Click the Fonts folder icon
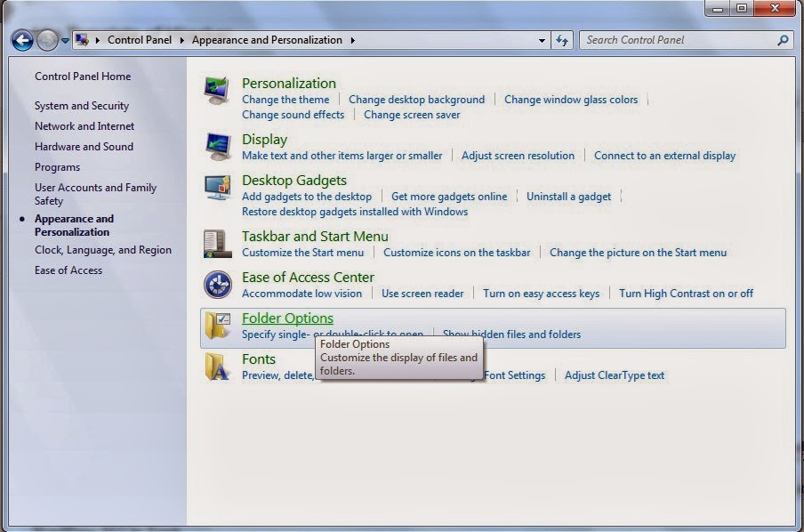The width and height of the screenshot is (804, 532). pyautogui.click(x=217, y=367)
